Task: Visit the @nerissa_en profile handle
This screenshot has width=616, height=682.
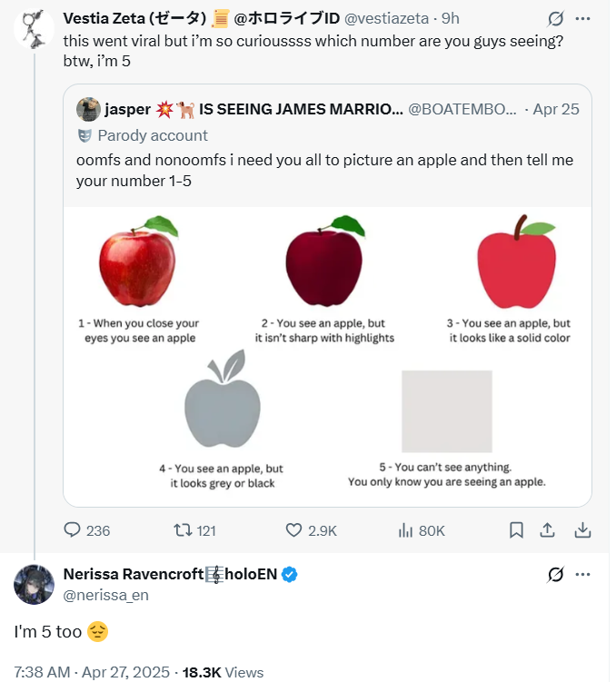Action: pyautogui.click(x=105, y=595)
